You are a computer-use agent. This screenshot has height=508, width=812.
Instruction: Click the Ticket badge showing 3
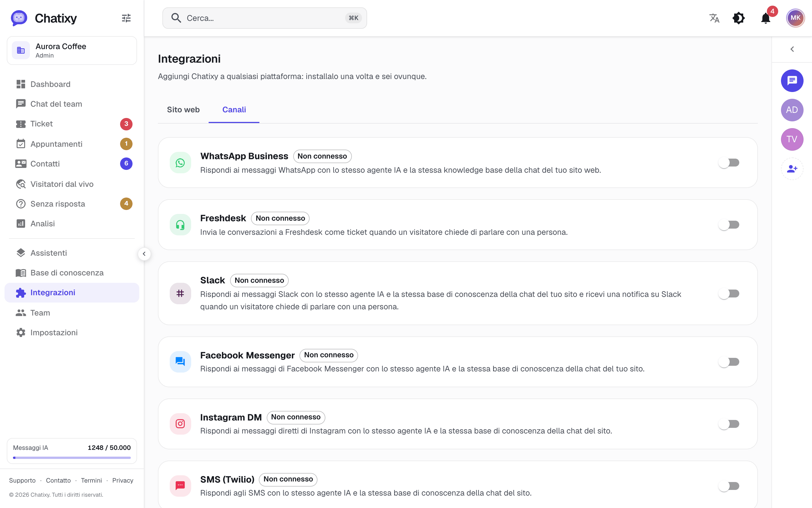point(126,124)
